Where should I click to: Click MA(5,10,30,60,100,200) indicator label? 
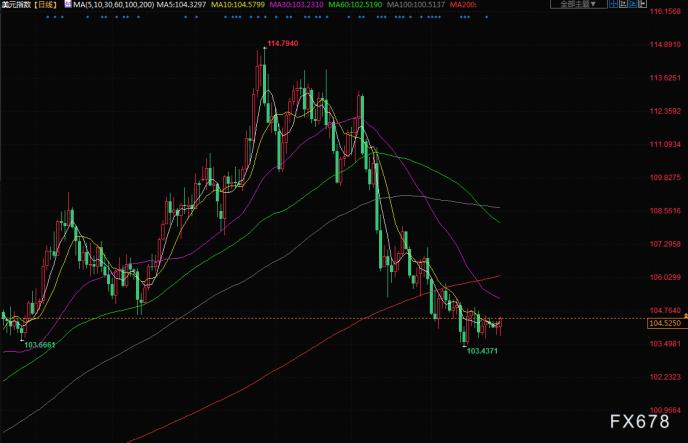[x=114, y=5]
